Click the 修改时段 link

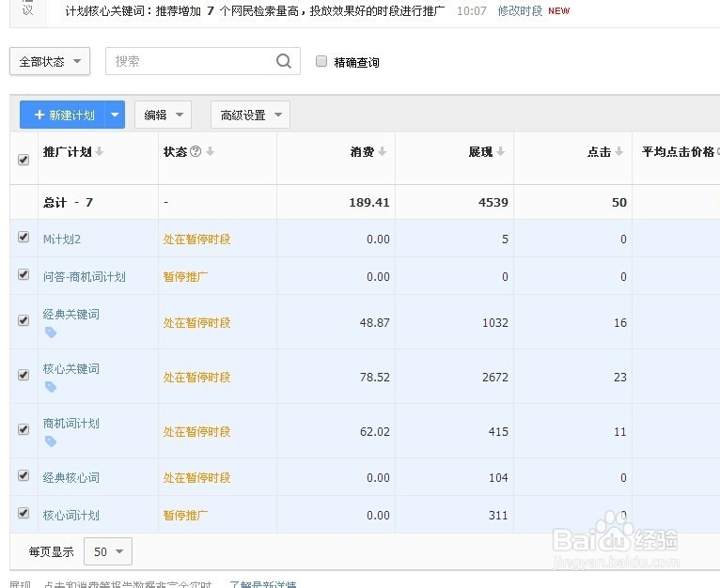(520, 10)
